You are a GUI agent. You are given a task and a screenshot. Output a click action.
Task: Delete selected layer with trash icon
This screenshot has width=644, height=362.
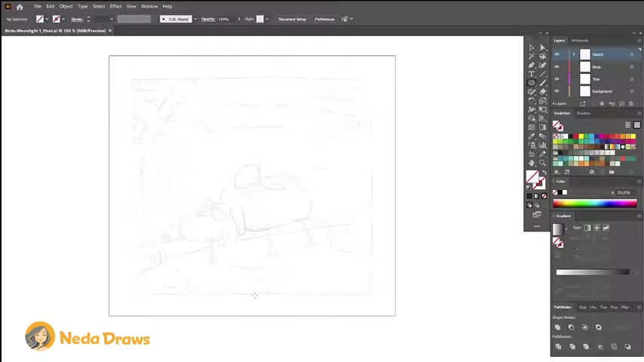(x=631, y=103)
